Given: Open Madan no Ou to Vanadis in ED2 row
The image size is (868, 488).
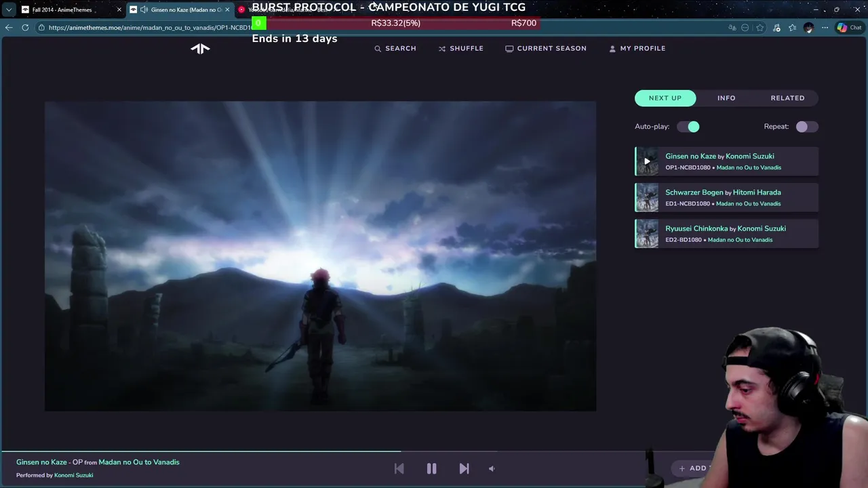Looking at the screenshot, I should tap(740, 240).
